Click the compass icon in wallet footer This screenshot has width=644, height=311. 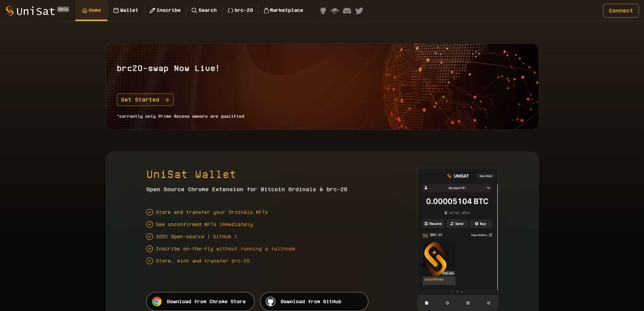point(447,303)
